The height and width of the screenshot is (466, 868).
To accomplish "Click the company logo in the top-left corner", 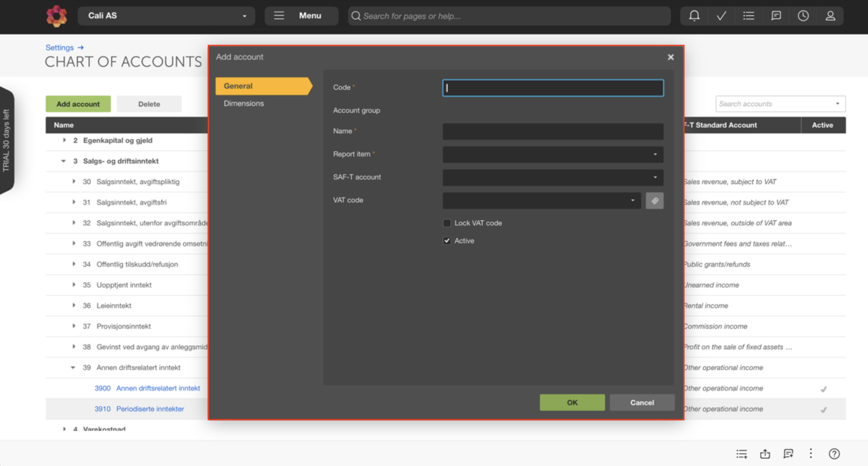I will [x=57, y=16].
